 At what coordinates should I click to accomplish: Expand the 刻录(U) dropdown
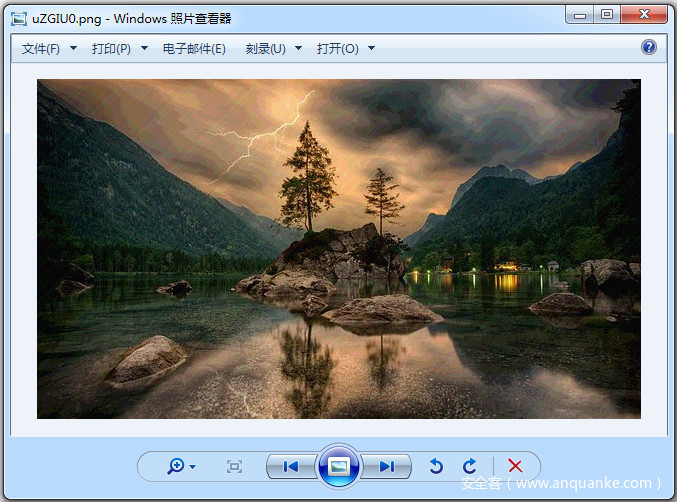tap(273, 49)
